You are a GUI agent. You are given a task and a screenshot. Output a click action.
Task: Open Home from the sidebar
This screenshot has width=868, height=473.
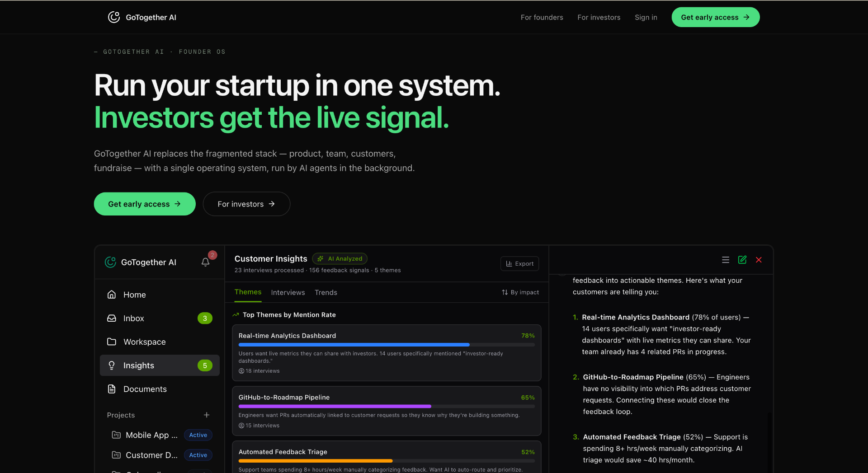160,295
